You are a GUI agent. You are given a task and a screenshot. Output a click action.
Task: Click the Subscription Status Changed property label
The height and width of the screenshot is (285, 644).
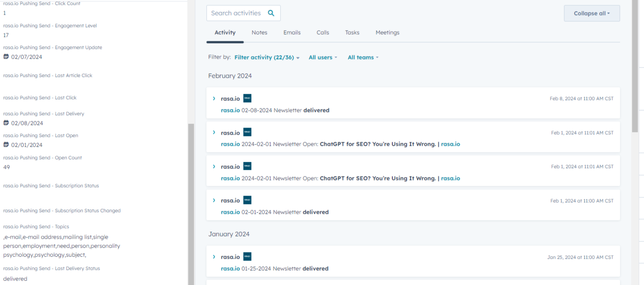[62, 211]
